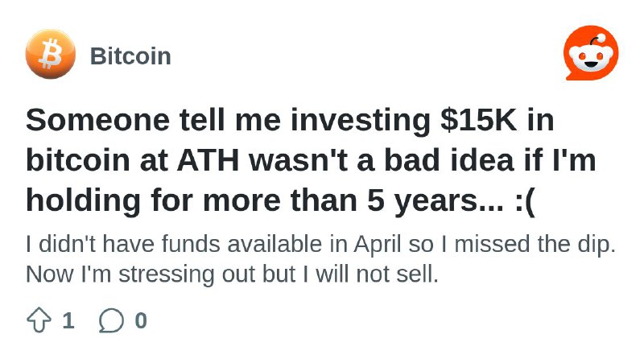Click the word "April" in the body
Viewport: 644px width, 363px height.
[x=377, y=244]
